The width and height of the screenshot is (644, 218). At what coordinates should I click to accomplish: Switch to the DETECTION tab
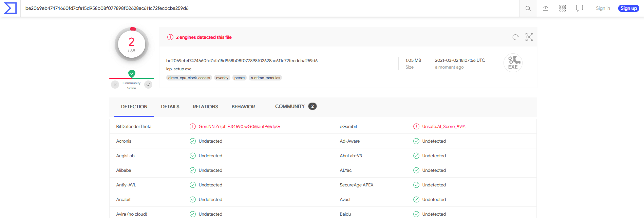134,107
